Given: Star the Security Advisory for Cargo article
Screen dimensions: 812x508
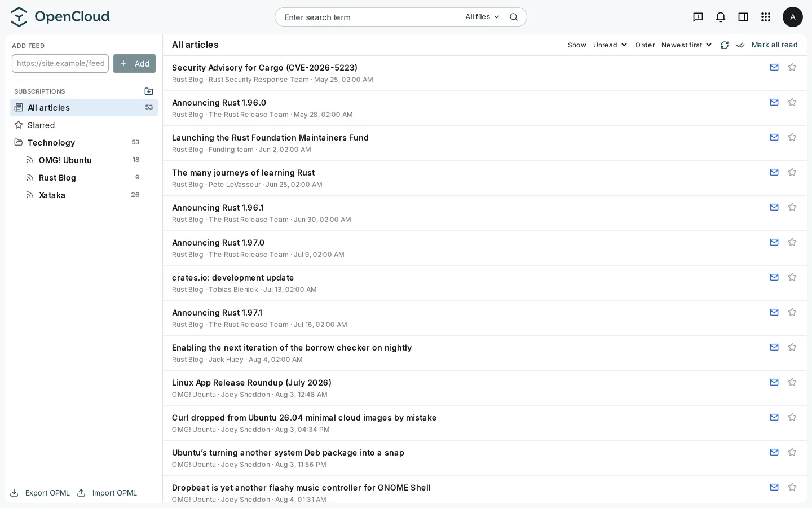Looking at the screenshot, I should click(792, 67).
